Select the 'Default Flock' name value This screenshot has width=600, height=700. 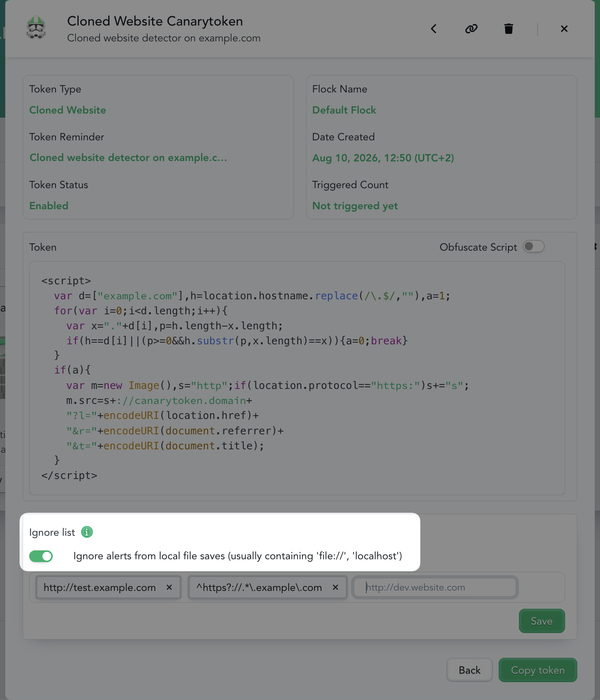pos(344,110)
